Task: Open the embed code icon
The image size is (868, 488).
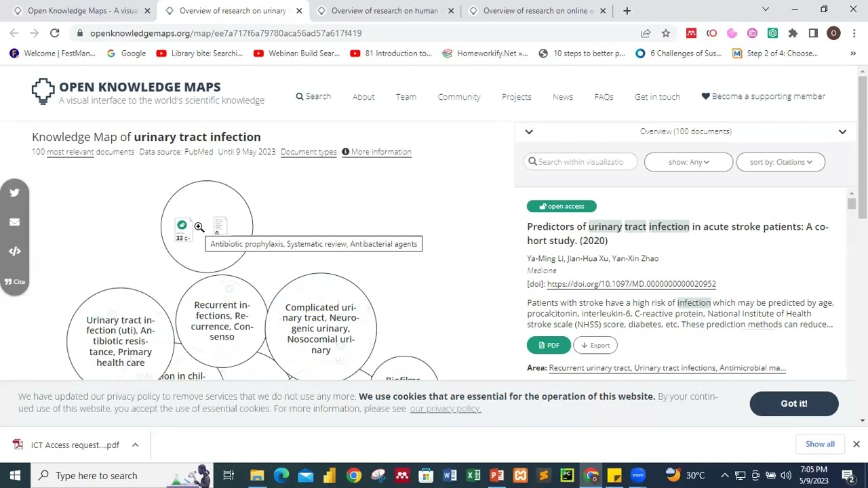Action: coord(14,251)
